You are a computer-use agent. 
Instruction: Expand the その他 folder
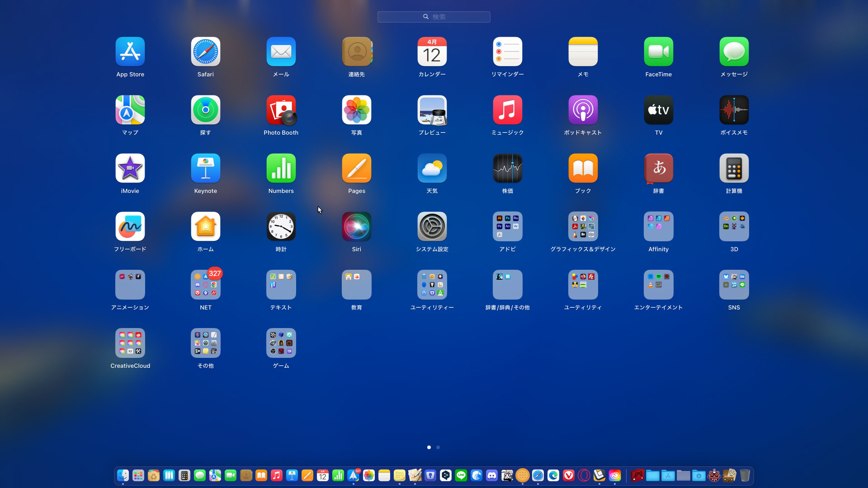point(206,343)
